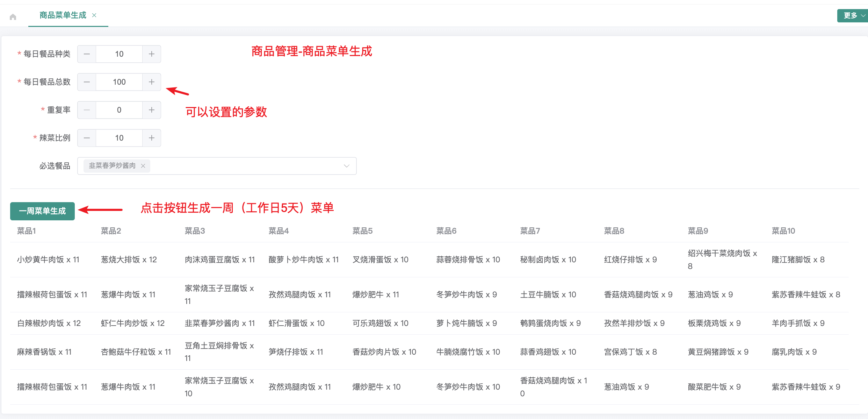Screen dimensions: 868x419
Task: Remove the 韭菜春笋炒酱肉 tag
Action: 143,166
